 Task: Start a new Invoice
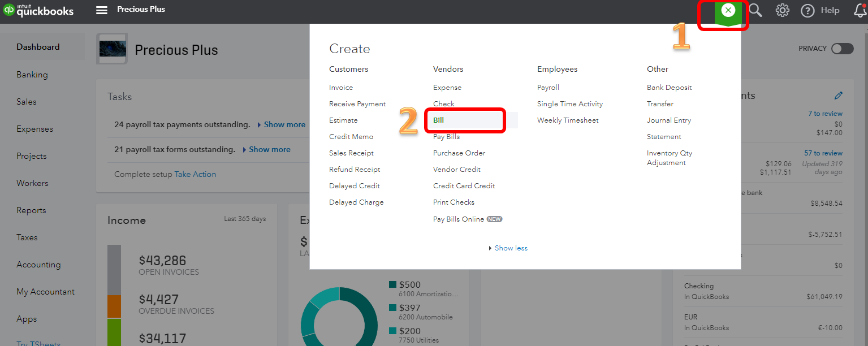[x=341, y=87]
